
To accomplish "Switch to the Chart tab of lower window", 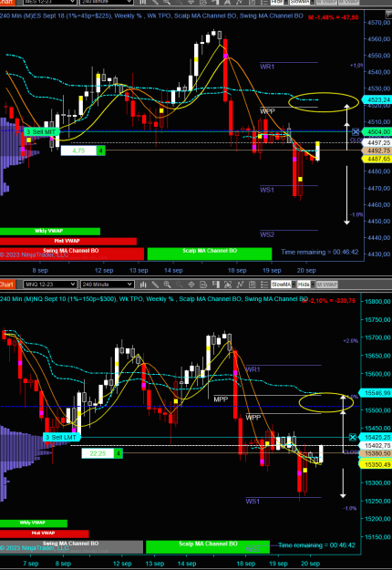I will tap(6, 285).
